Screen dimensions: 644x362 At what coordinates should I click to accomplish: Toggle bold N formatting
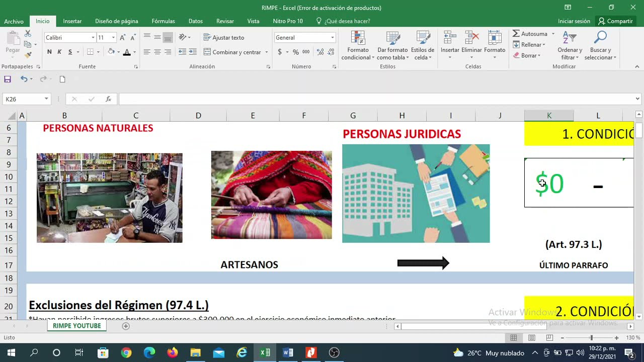49,52
